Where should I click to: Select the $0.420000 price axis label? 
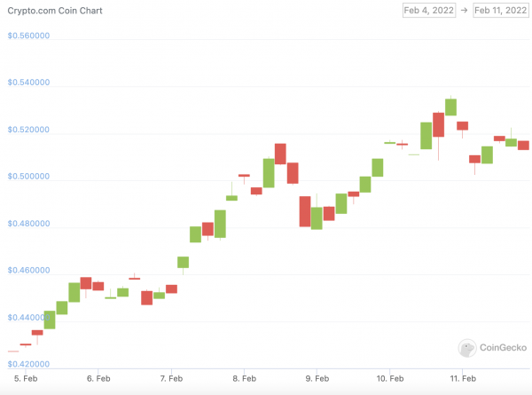click(28, 364)
